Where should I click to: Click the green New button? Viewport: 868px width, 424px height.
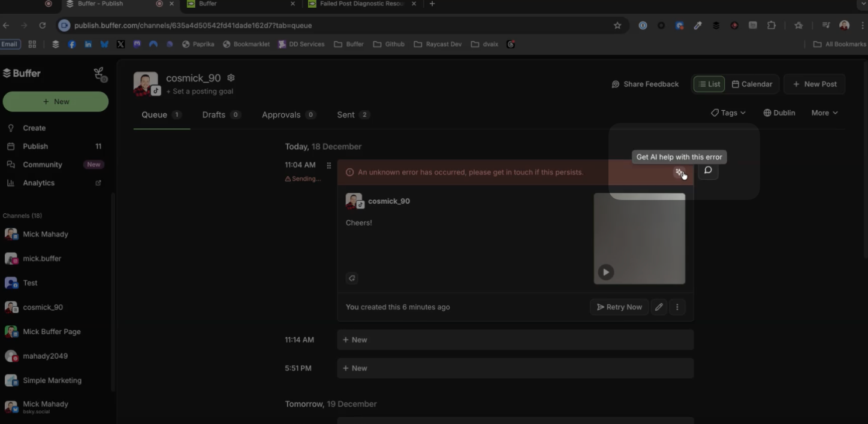click(x=56, y=102)
